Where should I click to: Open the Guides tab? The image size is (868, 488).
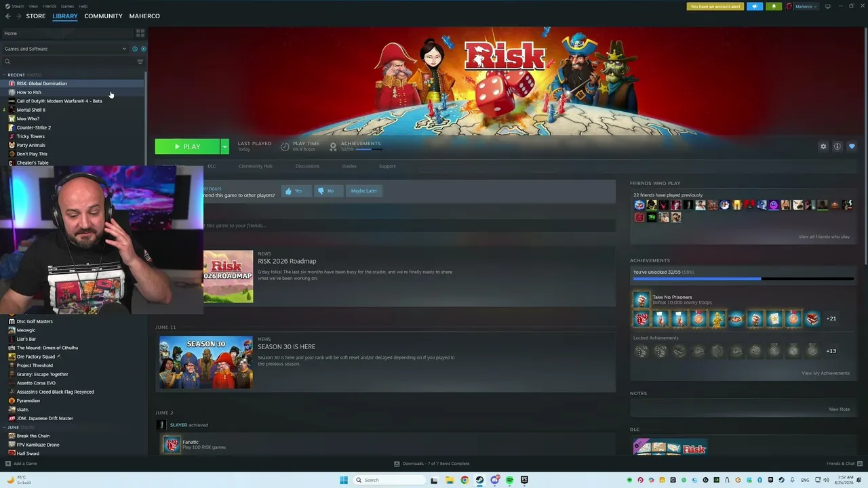point(349,166)
